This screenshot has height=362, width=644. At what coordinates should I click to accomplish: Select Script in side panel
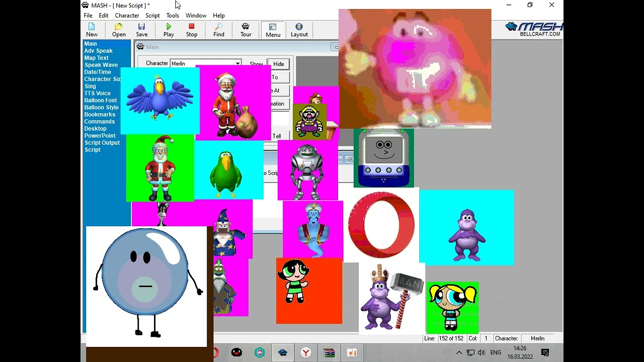pos(93,149)
